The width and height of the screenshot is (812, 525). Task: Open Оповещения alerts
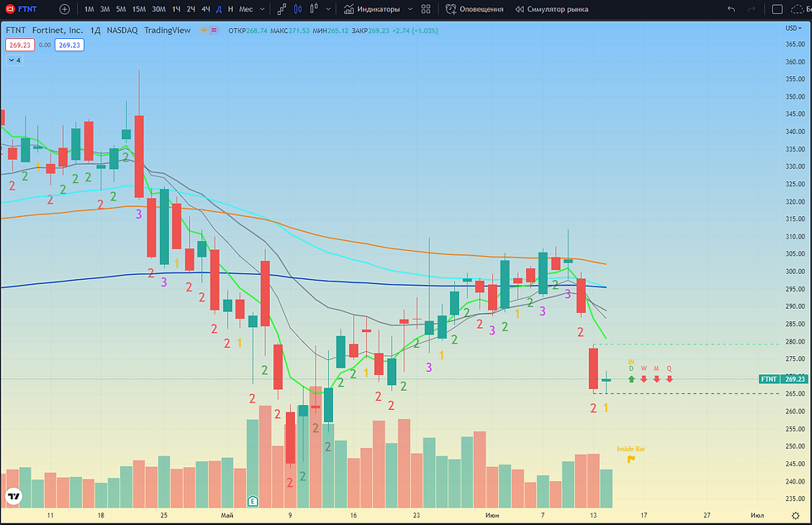pos(474,9)
